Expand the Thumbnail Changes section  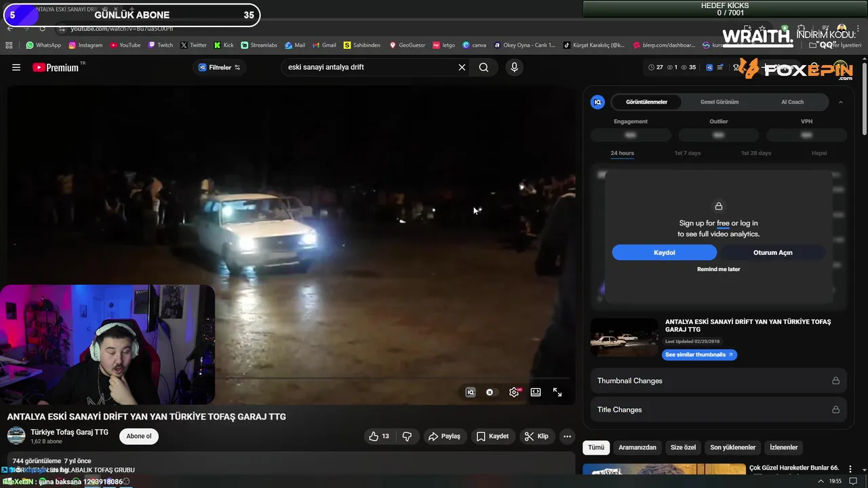(718, 381)
